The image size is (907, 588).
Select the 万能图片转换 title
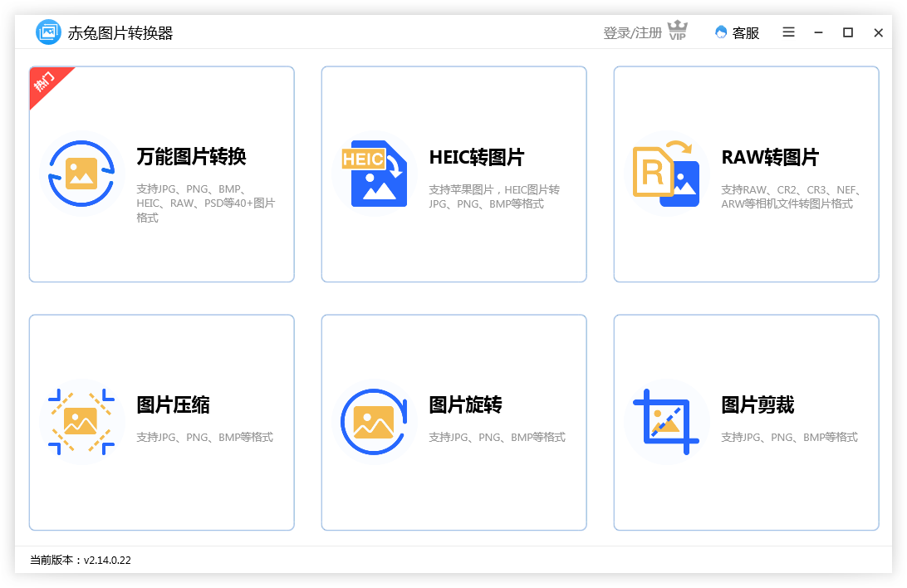[x=192, y=157]
